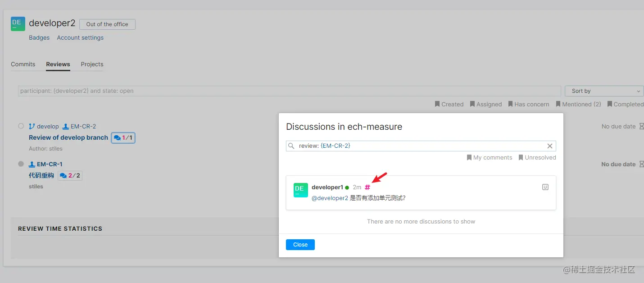The image size is (644, 283).
Task: Open the Sort by dropdown
Action: coord(604,91)
